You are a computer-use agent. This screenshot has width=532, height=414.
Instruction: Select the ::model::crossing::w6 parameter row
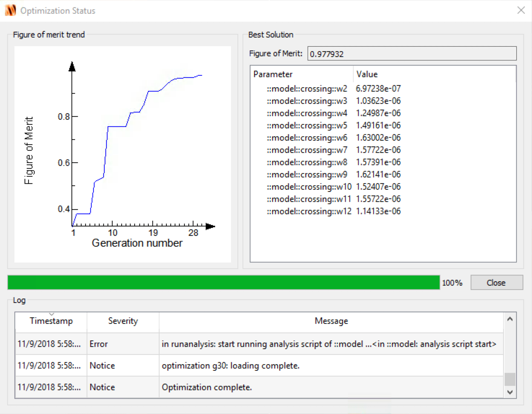tap(307, 138)
